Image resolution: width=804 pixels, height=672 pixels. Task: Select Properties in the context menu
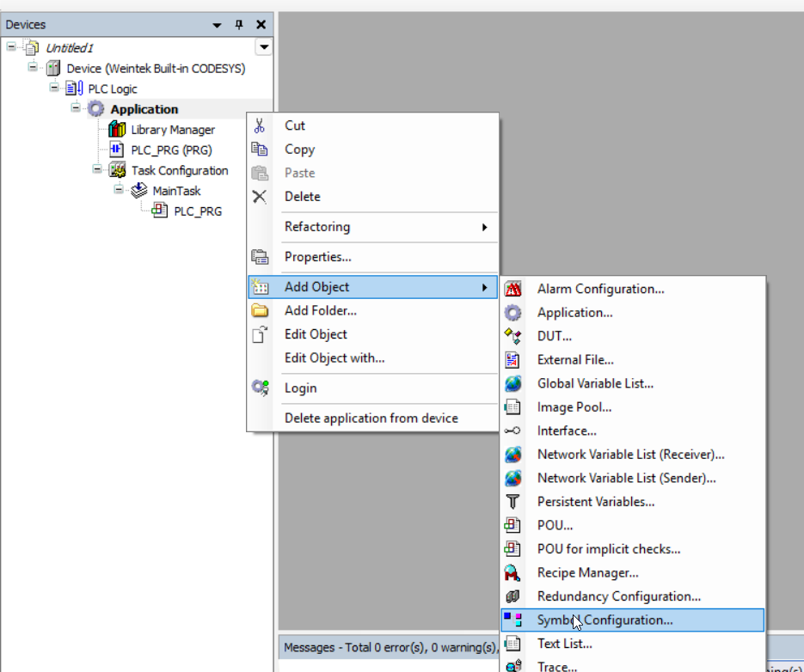click(317, 257)
